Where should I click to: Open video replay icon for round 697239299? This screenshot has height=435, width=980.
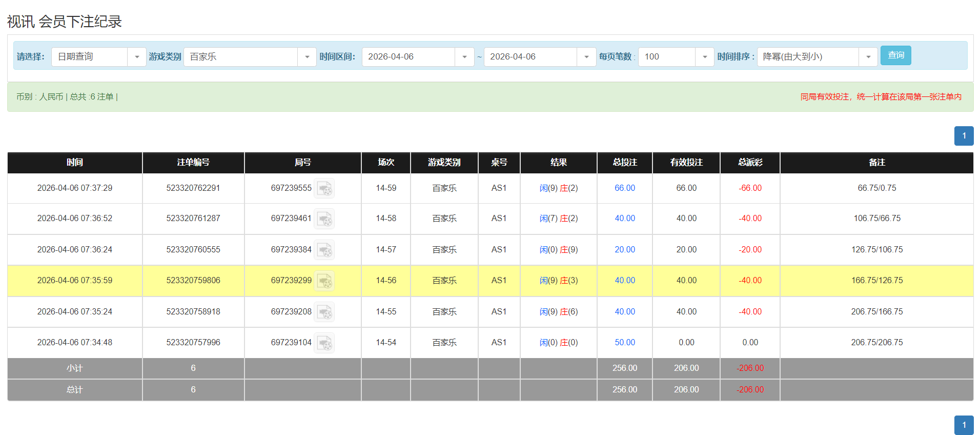(x=324, y=281)
